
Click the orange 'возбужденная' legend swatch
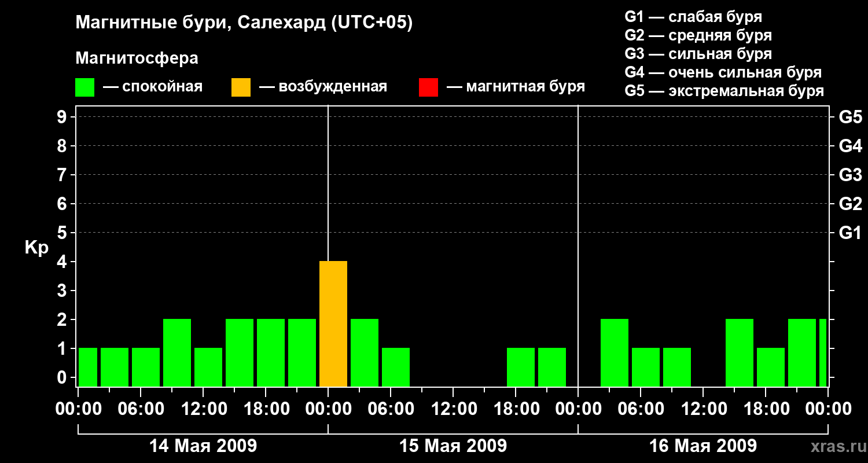241,87
